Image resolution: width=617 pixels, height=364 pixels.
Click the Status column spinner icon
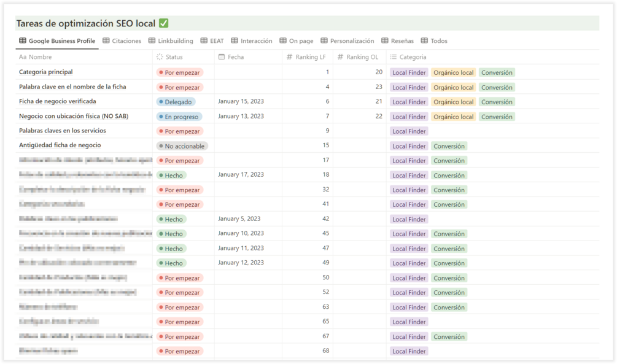(160, 57)
